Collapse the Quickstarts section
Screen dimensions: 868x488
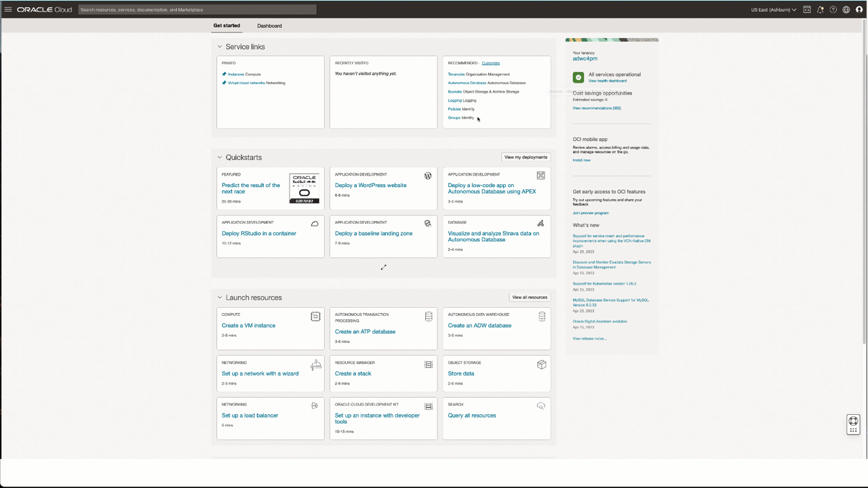point(220,157)
